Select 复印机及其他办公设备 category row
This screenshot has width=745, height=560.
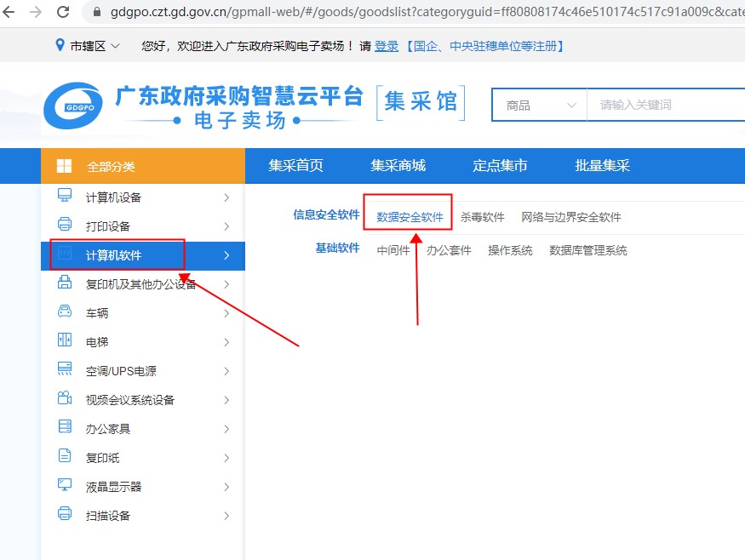[x=143, y=284]
